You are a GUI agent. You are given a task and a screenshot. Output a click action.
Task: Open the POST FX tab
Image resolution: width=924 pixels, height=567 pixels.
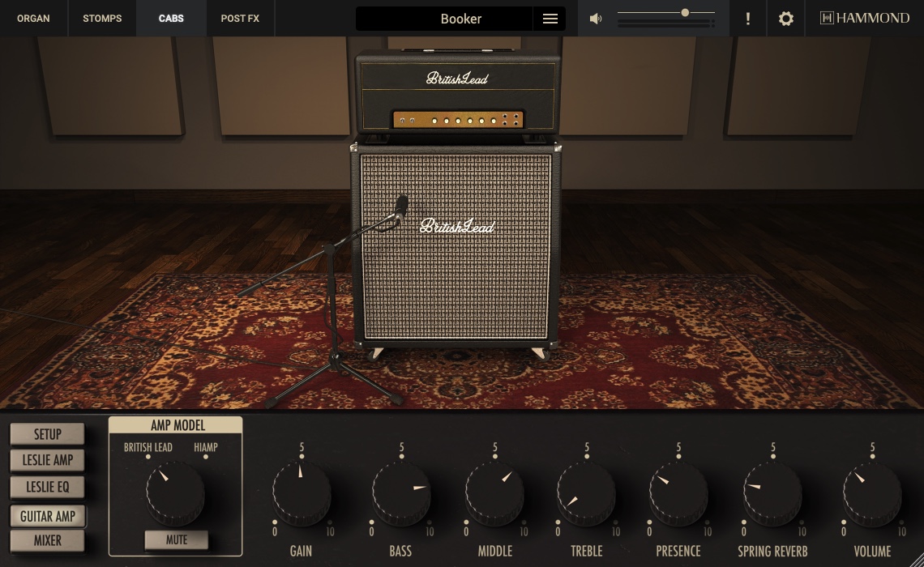[240, 19]
